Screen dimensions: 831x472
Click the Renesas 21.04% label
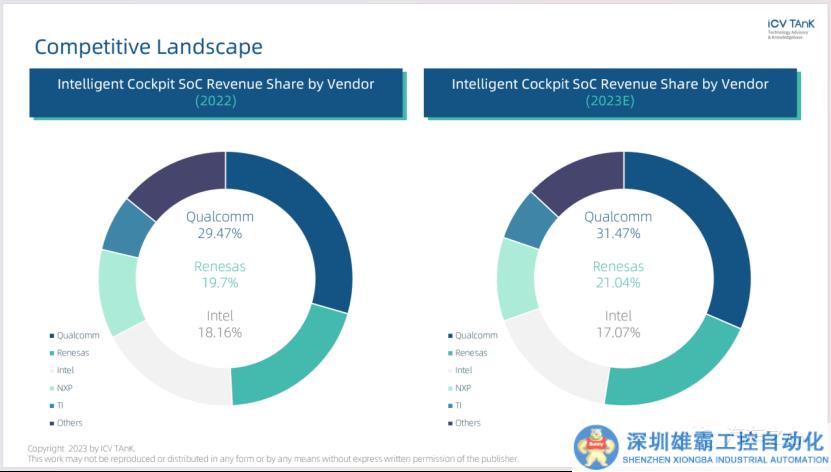pos(618,274)
